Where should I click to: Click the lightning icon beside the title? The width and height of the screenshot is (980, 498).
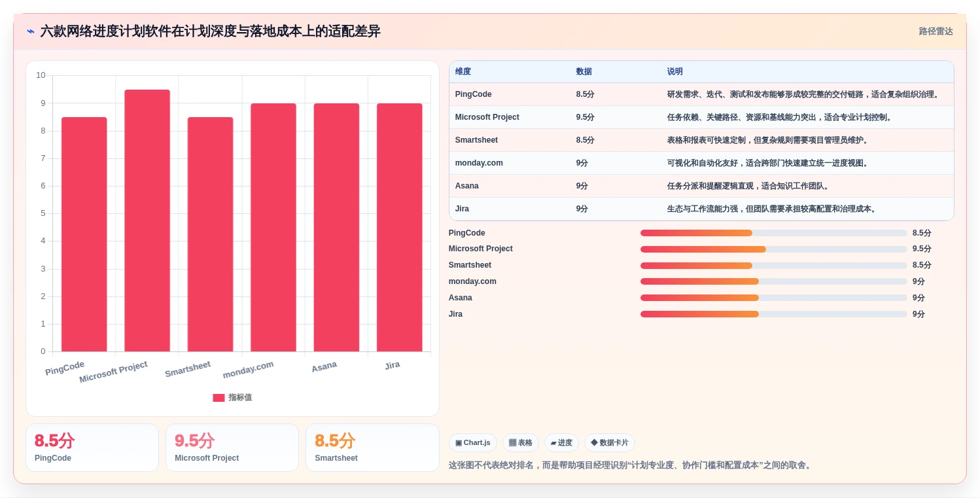point(31,31)
